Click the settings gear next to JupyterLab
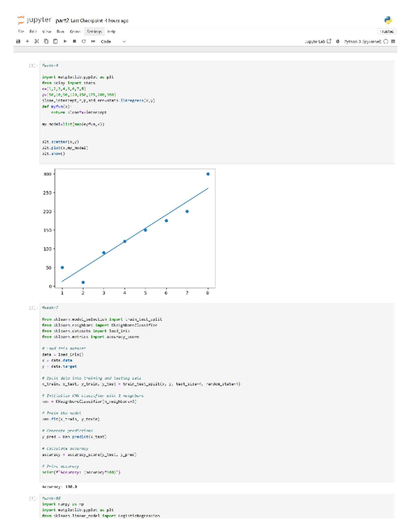 [x=337, y=41]
